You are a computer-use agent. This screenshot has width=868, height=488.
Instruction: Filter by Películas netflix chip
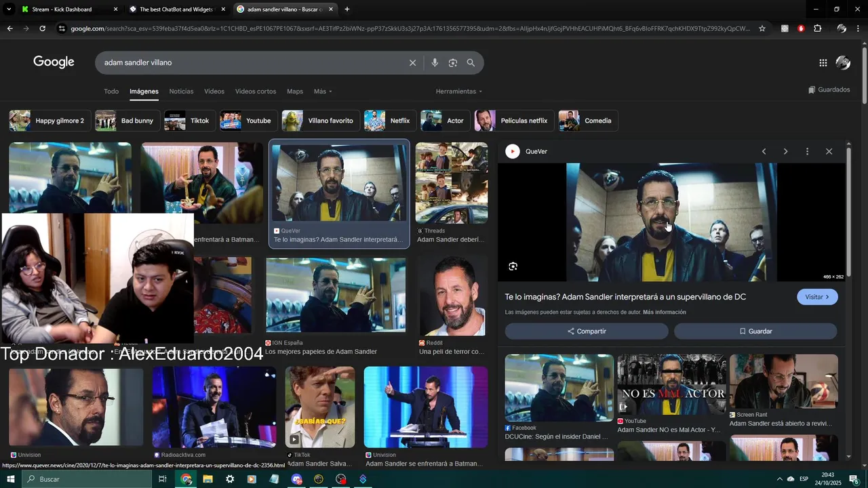[514, 121]
